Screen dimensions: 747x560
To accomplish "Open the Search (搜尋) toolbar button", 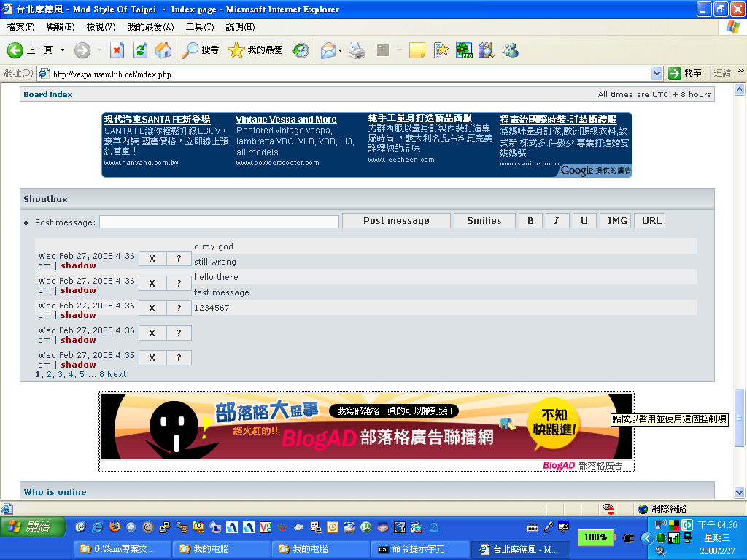I will [201, 50].
